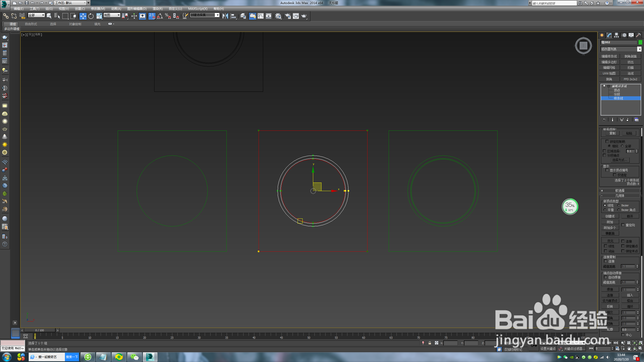Select the Rotate tool in main toolbar
The image size is (644, 362).
click(x=91, y=16)
